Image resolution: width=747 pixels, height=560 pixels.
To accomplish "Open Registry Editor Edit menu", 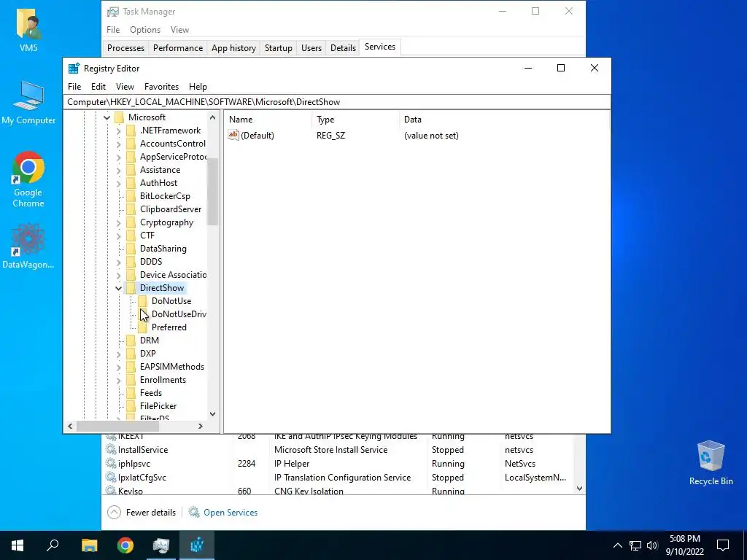I will click(x=98, y=87).
